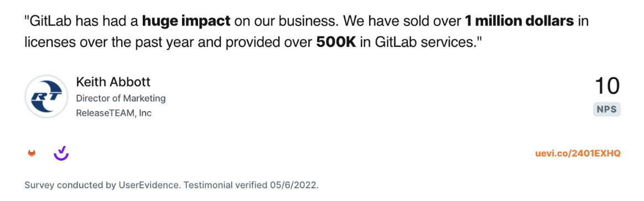Open the uevi.co/2401EXHQ link
This screenshot has width=644, height=201.
[x=578, y=154]
